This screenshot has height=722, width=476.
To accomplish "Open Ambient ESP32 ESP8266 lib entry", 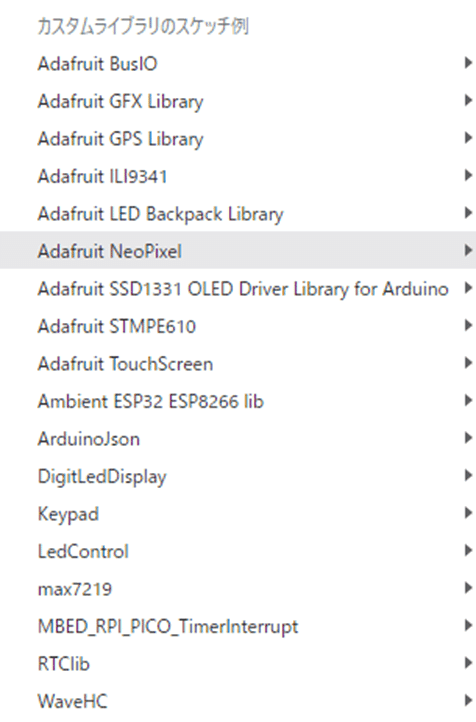I will tap(238, 401).
